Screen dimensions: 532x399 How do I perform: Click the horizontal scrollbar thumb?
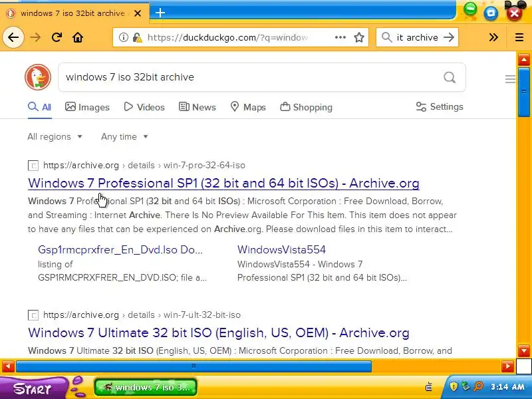(194, 366)
